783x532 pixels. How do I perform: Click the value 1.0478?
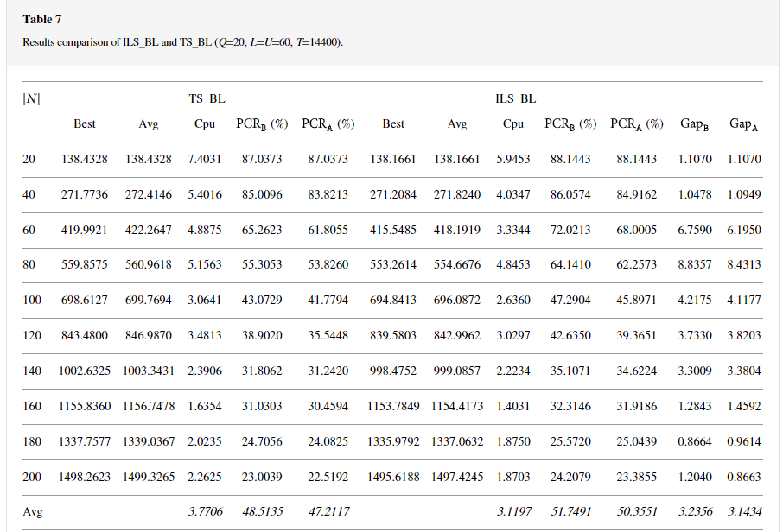tap(695, 194)
